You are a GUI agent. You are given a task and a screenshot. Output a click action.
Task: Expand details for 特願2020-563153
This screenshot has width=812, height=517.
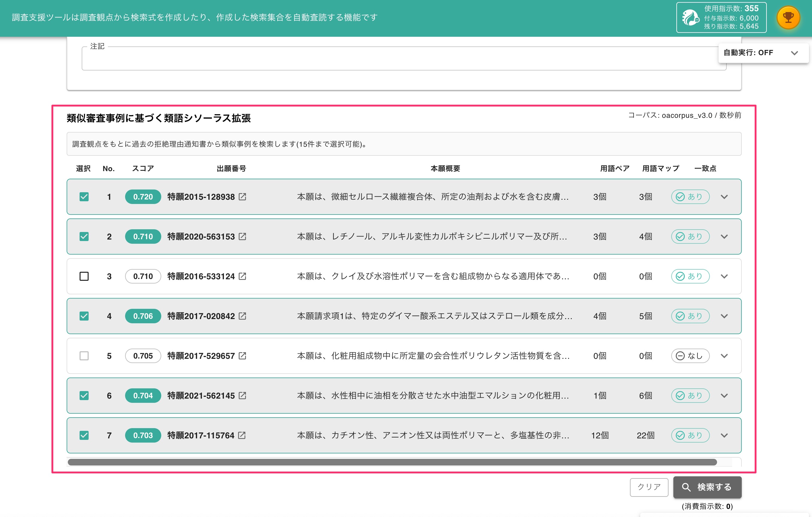[724, 236]
